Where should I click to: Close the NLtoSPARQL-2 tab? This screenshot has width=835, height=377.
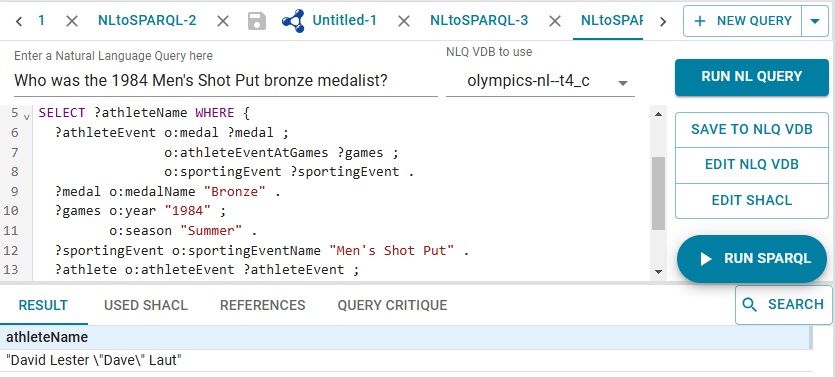(x=223, y=21)
